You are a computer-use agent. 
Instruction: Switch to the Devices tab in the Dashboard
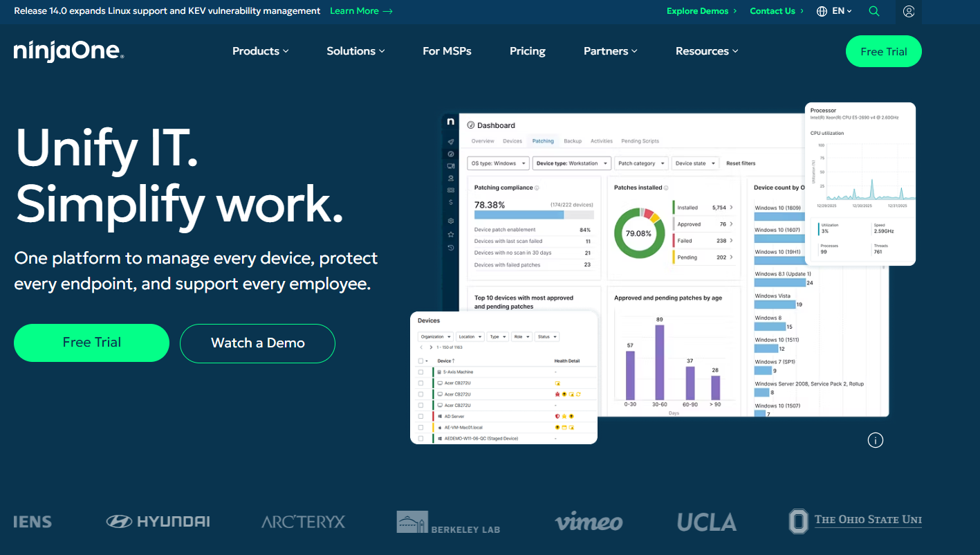tap(512, 141)
